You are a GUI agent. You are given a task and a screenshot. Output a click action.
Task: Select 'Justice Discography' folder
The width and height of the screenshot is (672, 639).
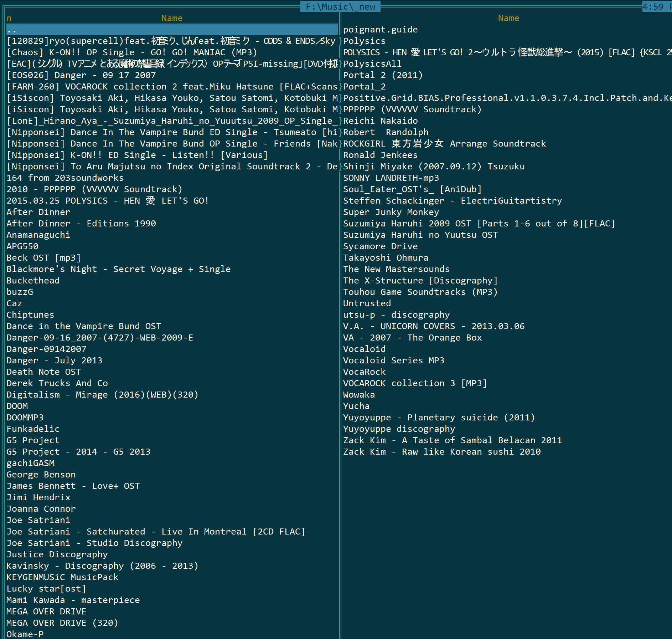pos(57,554)
